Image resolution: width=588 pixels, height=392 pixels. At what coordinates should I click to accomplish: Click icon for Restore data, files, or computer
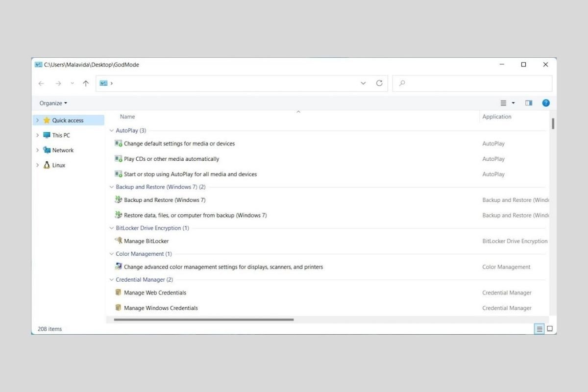(x=118, y=215)
